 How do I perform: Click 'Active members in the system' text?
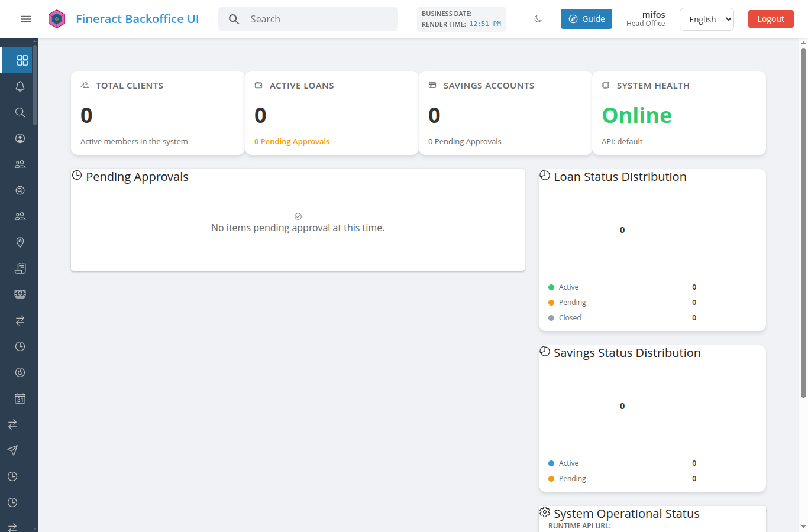134,141
